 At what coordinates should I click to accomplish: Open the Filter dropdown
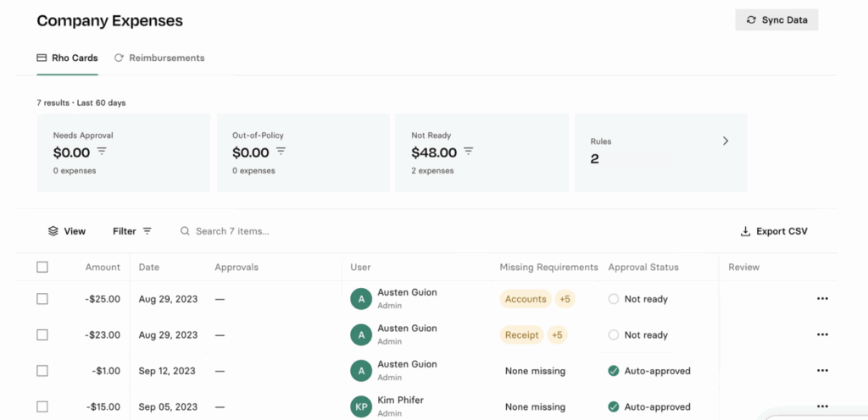pyautogui.click(x=132, y=231)
